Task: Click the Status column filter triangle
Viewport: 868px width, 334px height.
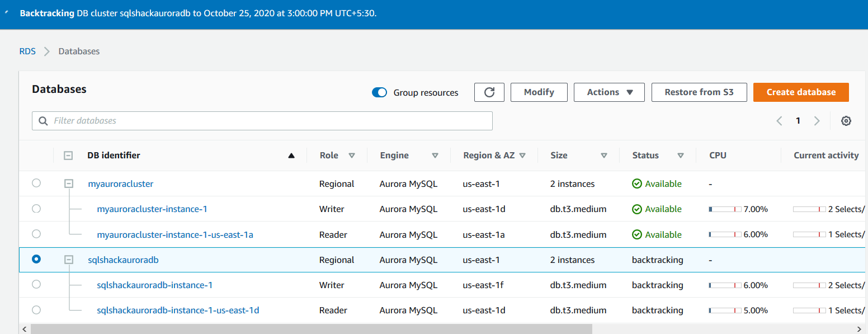Action: pos(681,156)
